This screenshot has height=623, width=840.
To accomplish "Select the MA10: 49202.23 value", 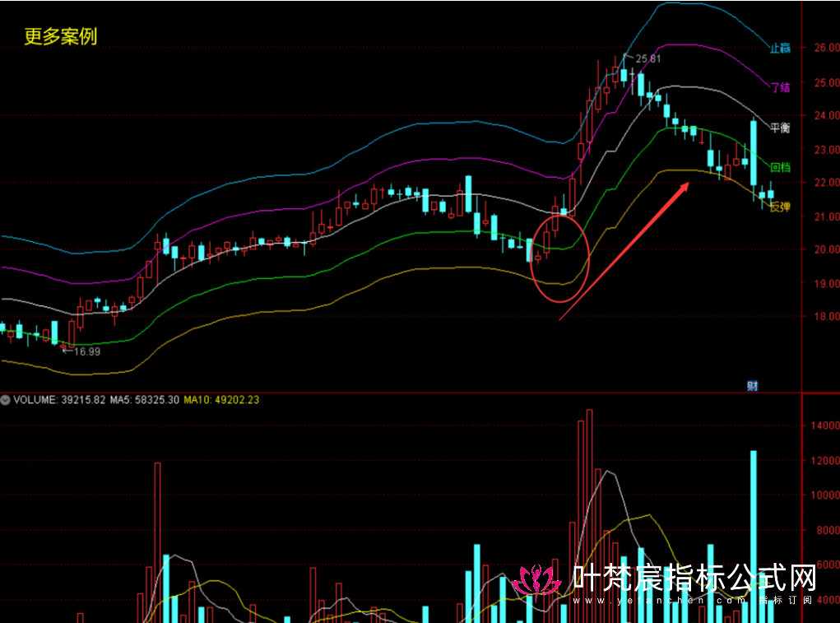I will pyautogui.click(x=221, y=400).
